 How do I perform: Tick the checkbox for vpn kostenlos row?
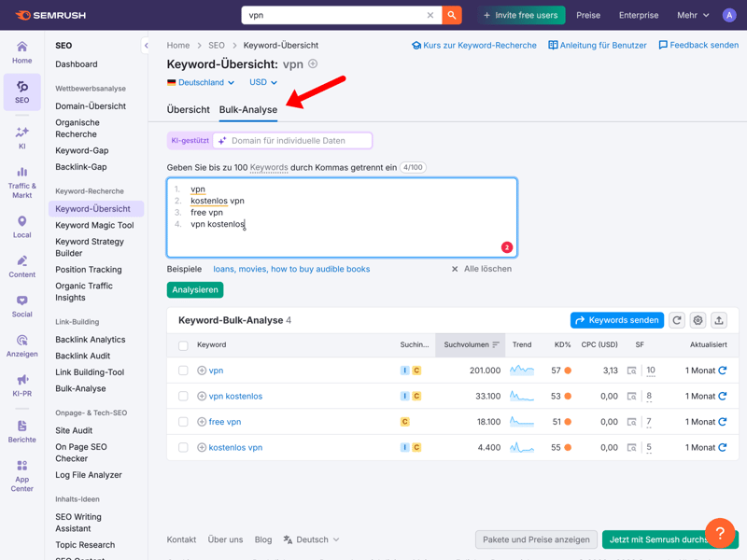[183, 397]
